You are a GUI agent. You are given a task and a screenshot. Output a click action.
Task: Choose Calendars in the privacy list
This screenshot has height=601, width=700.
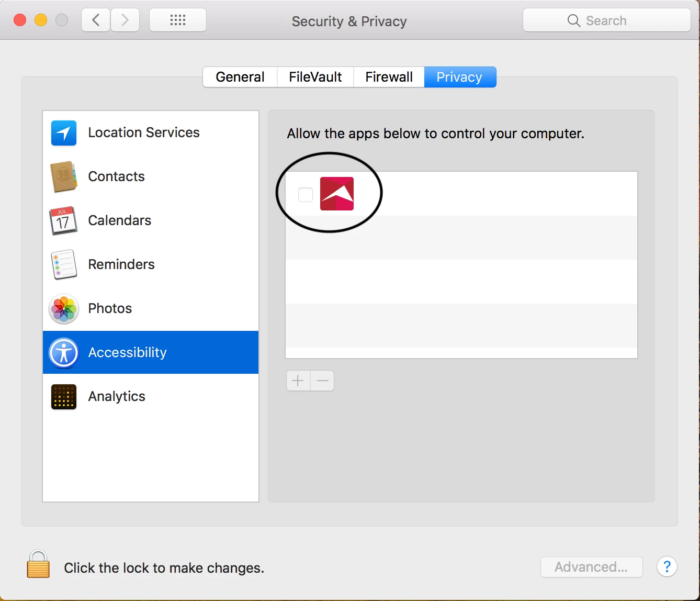[151, 221]
